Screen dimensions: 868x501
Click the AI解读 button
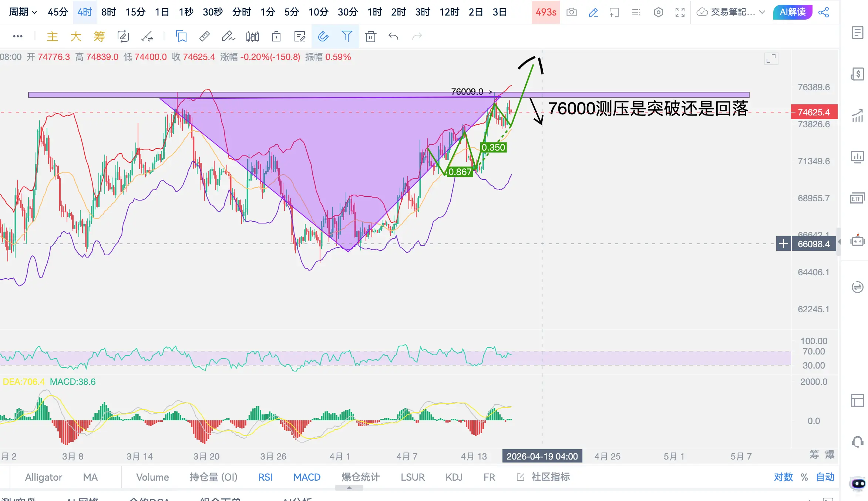793,12
